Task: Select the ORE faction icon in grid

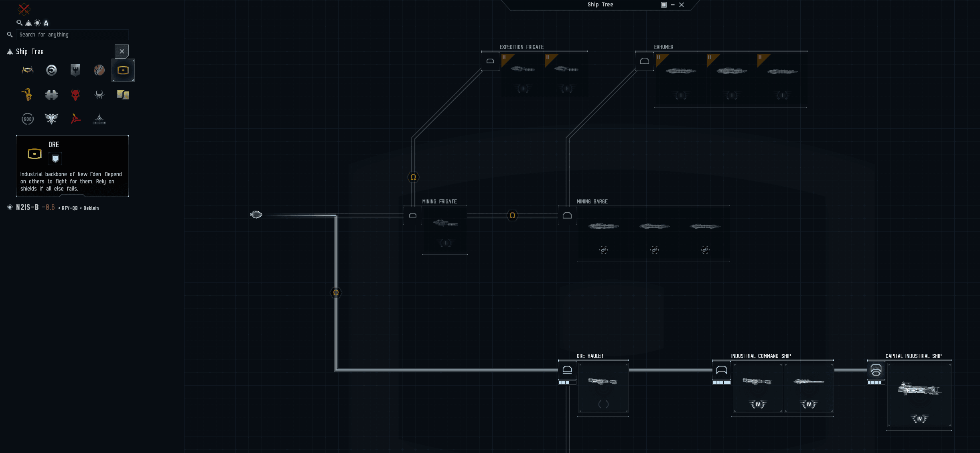Action: click(x=123, y=70)
